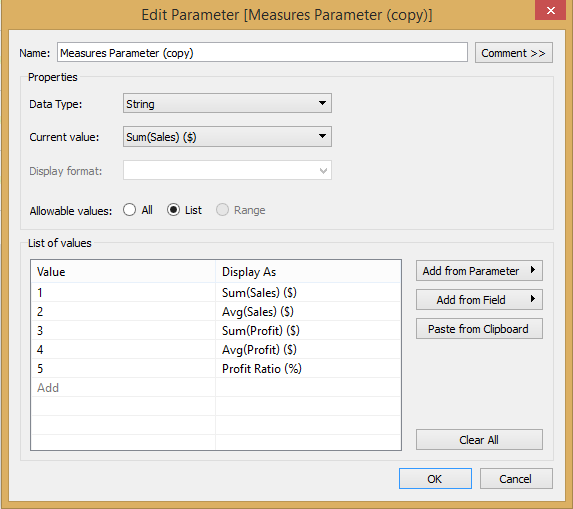The width and height of the screenshot is (573, 509).
Task: Select the Profit Ratio (%) row
Action: pos(216,369)
